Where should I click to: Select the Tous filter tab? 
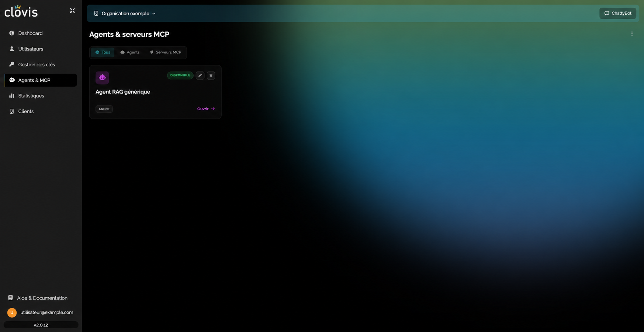pos(103,52)
